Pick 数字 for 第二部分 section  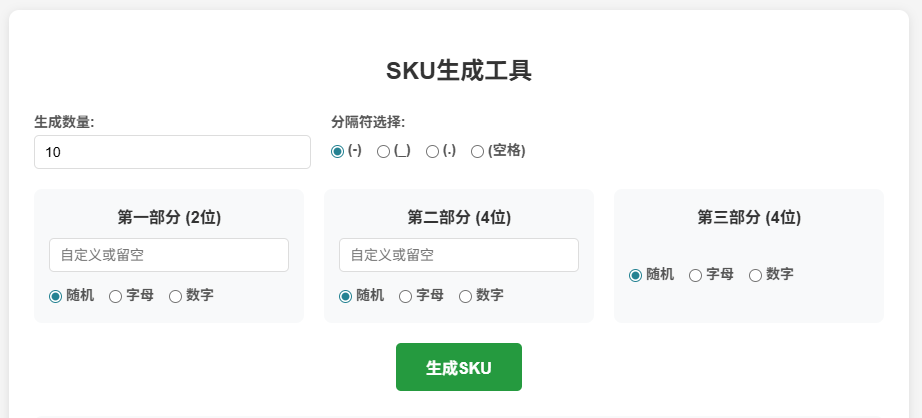[466, 296]
